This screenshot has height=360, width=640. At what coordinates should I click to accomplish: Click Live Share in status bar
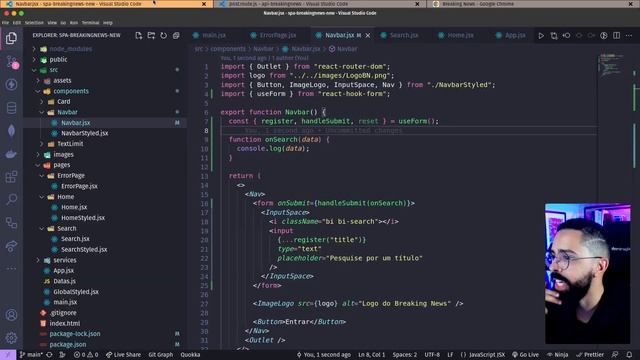(x=123, y=355)
